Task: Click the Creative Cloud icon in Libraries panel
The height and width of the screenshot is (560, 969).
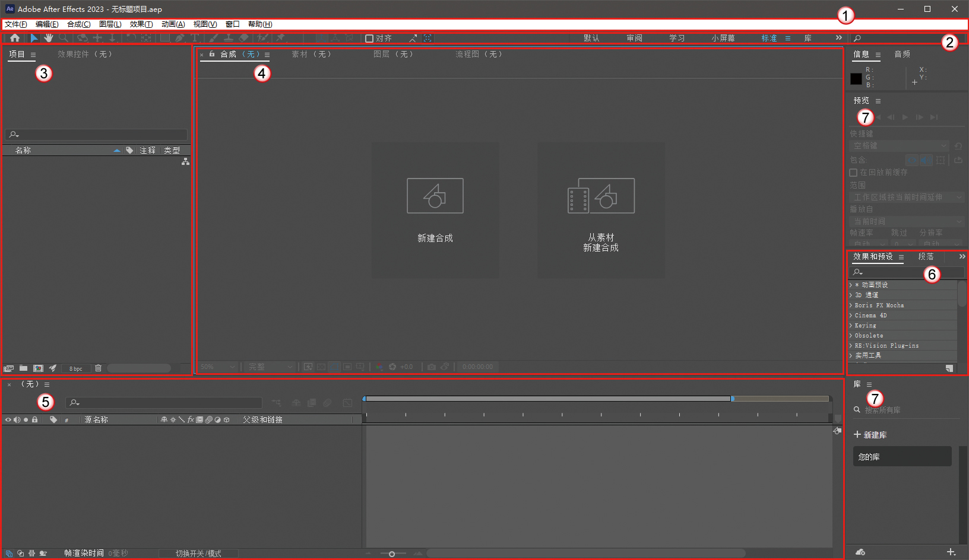Action: [x=860, y=552]
